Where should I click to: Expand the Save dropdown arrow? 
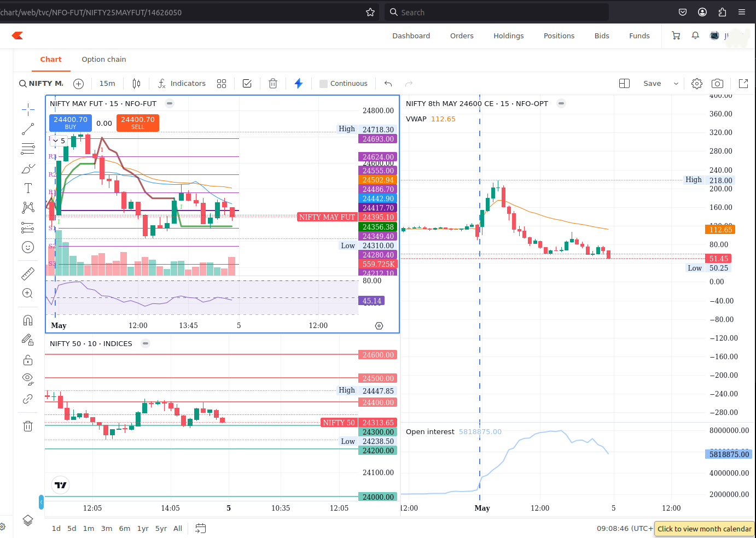pyautogui.click(x=676, y=84)
